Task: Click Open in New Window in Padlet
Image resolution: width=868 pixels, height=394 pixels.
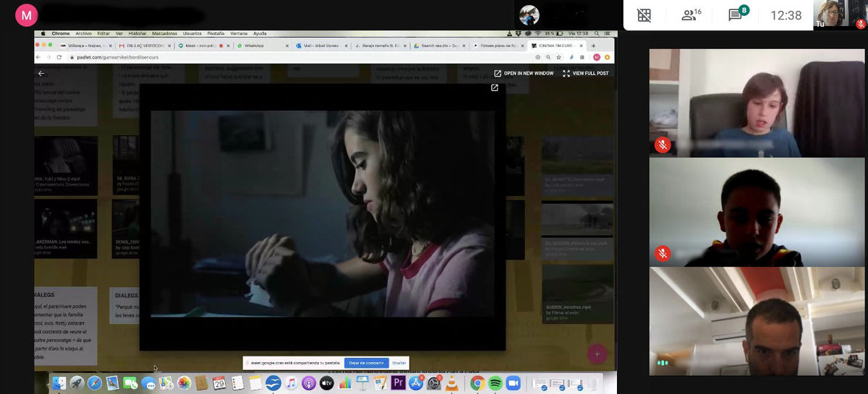Action: 524,73
